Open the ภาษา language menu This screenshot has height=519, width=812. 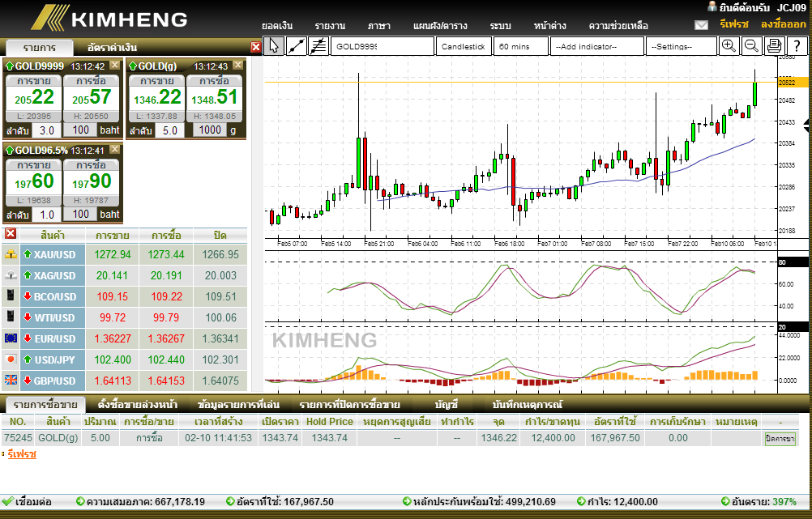379,25
